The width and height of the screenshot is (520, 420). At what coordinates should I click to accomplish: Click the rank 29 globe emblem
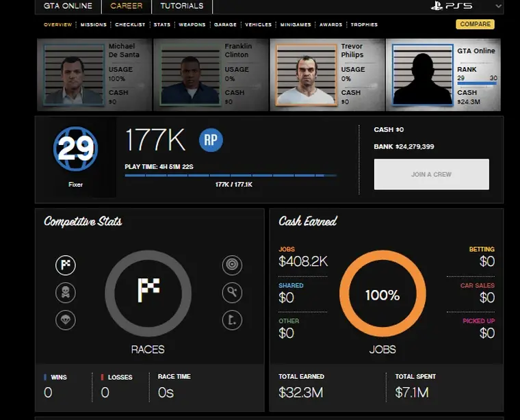pyautogui.click(x=75, y=149)
